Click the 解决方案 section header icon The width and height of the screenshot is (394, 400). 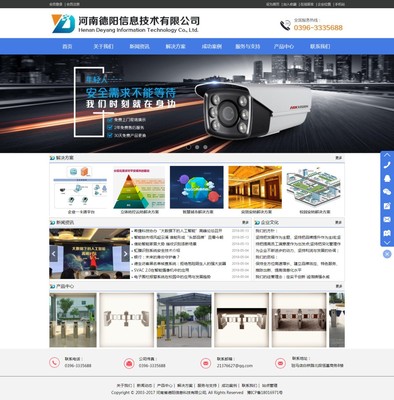52,158
